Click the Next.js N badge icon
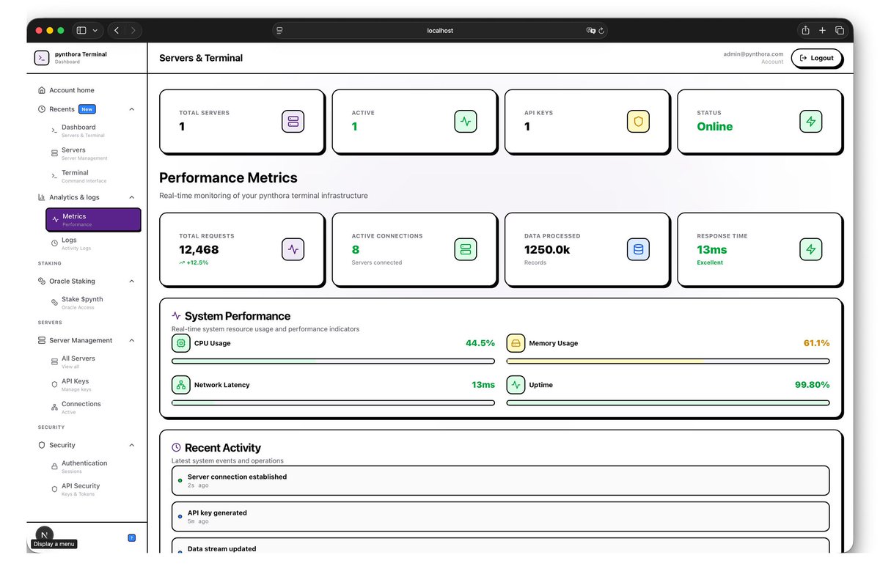 (44, 535)
